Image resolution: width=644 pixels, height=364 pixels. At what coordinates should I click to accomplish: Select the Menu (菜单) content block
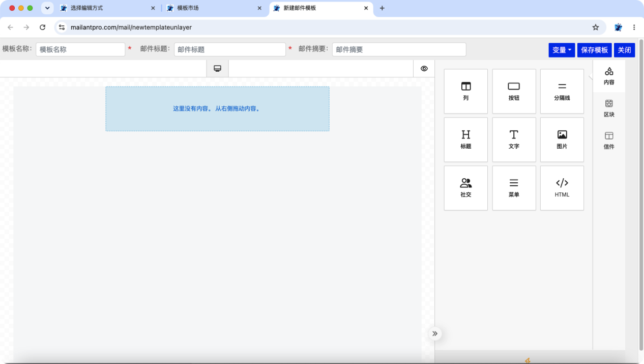[x=514, y=188]
